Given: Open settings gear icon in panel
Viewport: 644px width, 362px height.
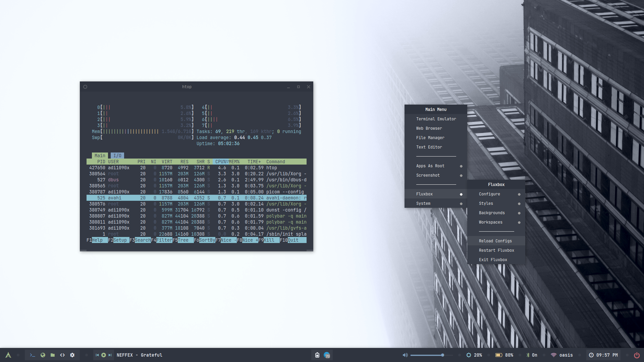Looking at the screenshot, I should pyautogui.click(x=72, y=355).
